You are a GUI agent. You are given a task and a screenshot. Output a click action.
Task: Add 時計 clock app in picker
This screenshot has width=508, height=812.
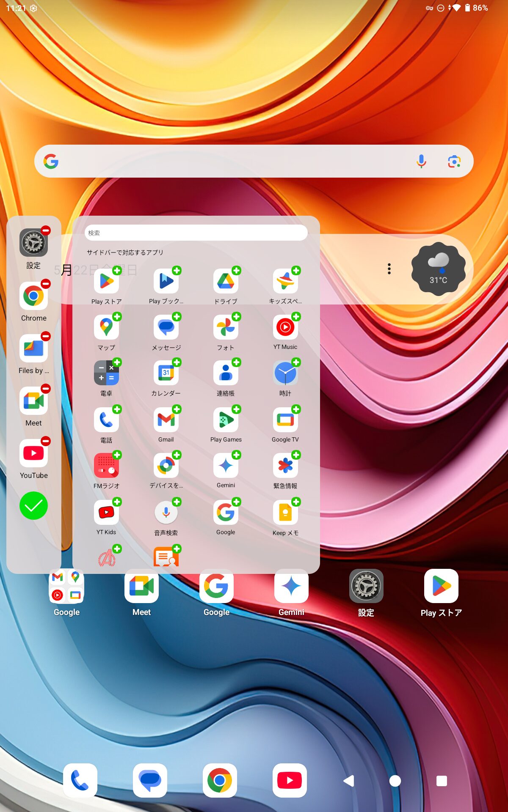click(x=296, y=362)
